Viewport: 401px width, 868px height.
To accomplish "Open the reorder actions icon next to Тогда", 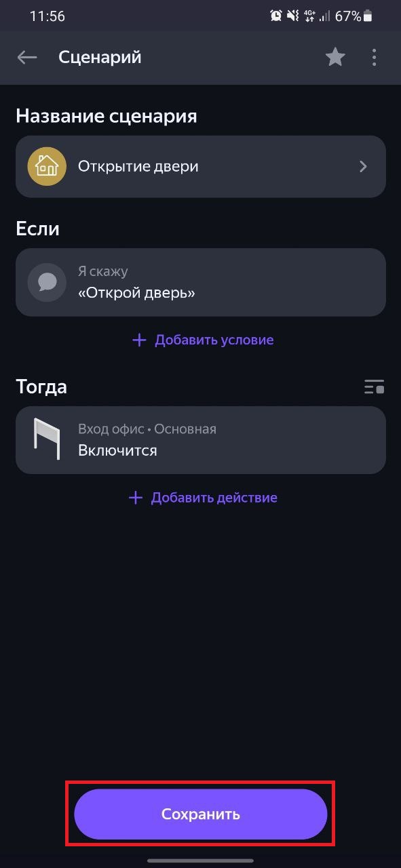I will (374, 387).
